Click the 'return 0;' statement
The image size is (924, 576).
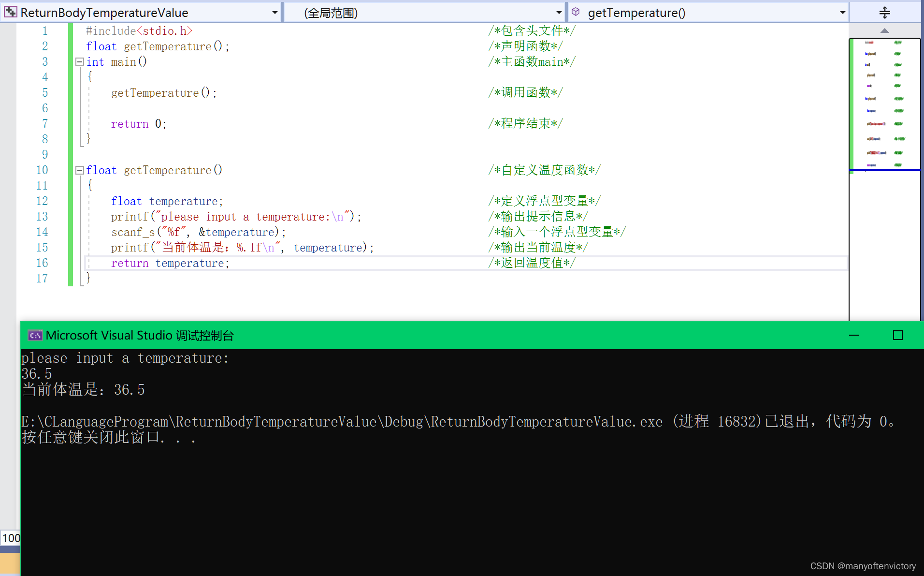pos(139,124)
